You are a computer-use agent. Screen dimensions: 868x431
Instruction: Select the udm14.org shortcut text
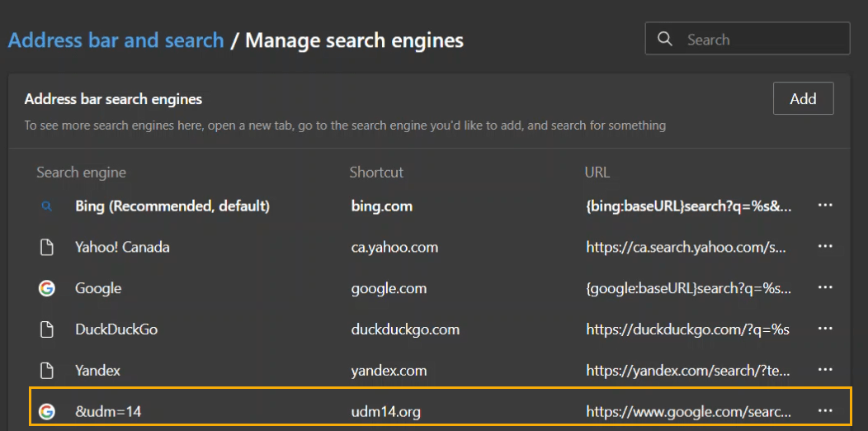click(x=385, y=411)
